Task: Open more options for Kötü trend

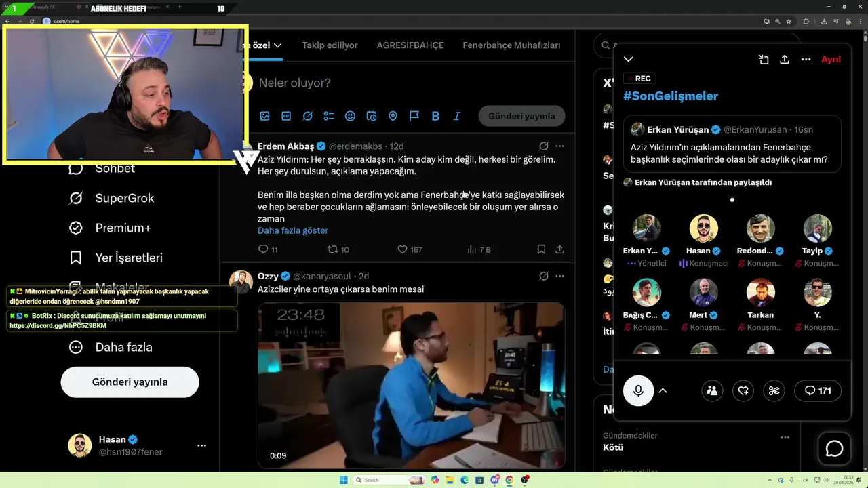Action: click(x=785, y=438)
